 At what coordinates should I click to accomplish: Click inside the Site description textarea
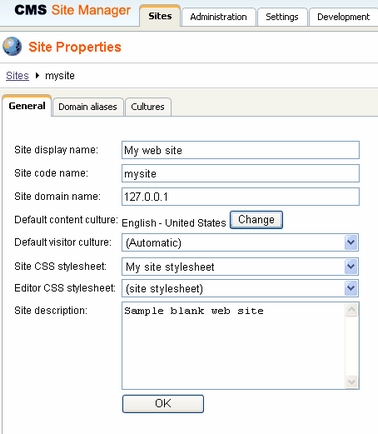coord(233,346)
